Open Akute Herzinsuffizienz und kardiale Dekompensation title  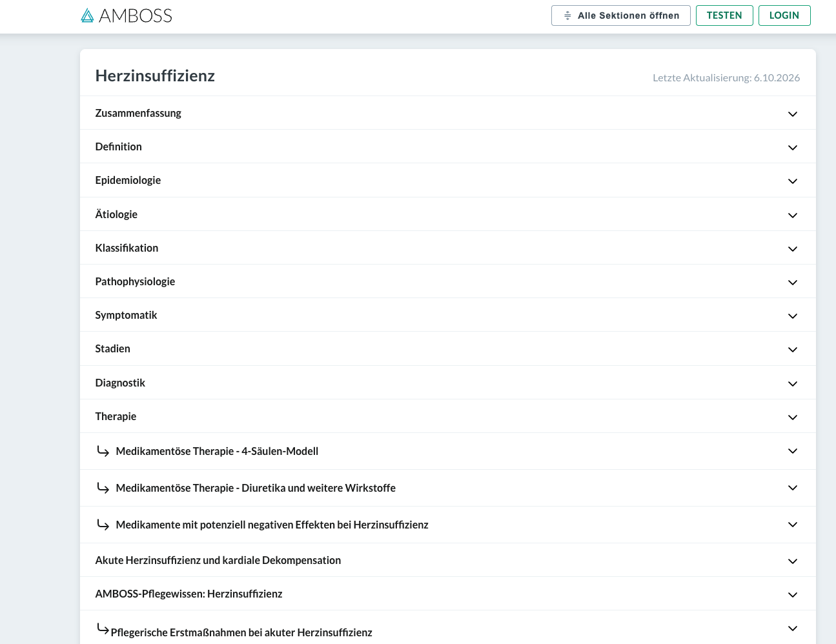coord(218,560)
